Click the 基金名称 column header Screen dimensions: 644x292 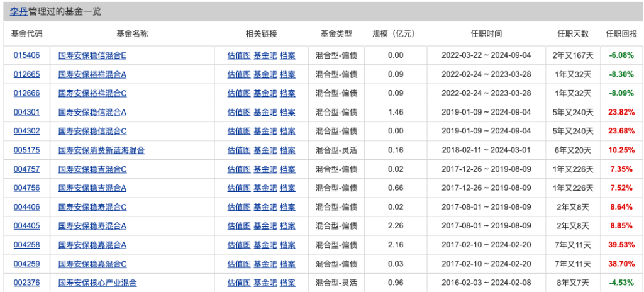coord(132,34)
